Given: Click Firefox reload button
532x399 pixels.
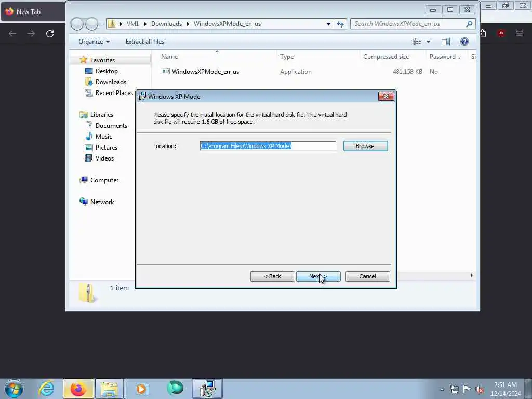Looking at the screenshot, I should tap(50, 33).
